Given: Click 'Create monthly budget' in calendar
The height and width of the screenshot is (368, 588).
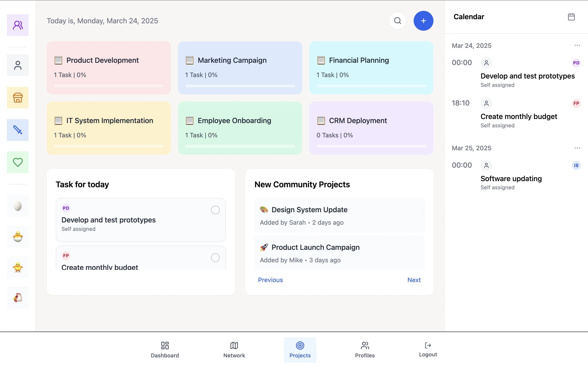Looking at the screenshot, I should click(519, 117).
